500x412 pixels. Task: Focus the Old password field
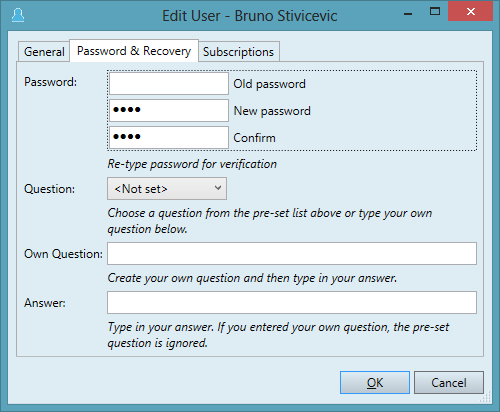click(169, 84)
